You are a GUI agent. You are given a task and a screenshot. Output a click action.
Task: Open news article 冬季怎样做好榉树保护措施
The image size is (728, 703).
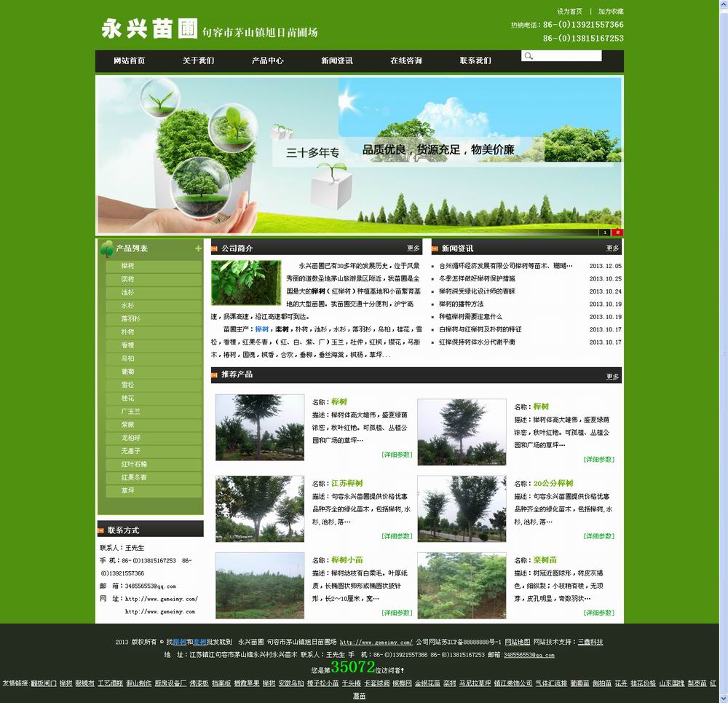(477, 279)
